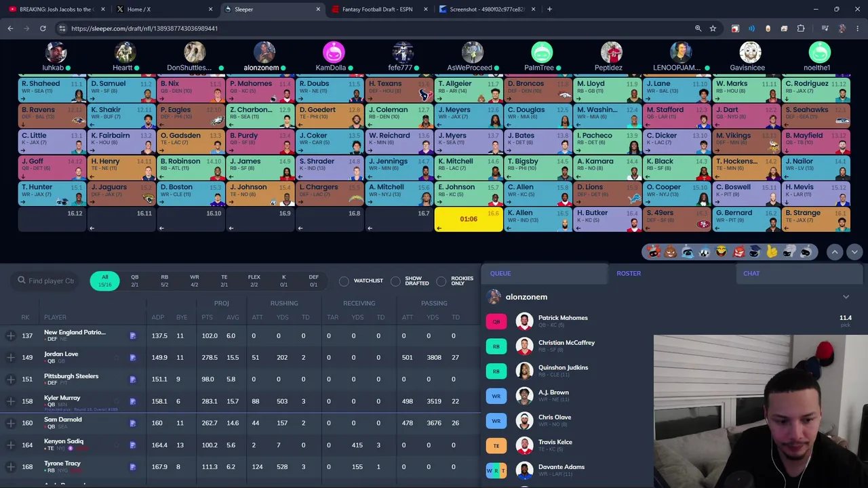
Task: Add Jordan Love to queue with plus
Action: pos(11,357)
